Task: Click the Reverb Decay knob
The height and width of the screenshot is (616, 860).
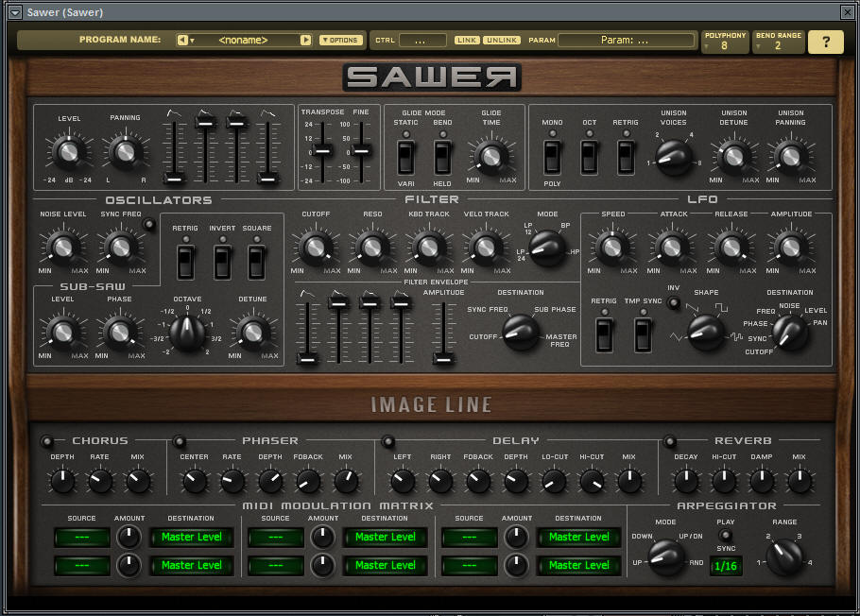Action: coord(685,481)
